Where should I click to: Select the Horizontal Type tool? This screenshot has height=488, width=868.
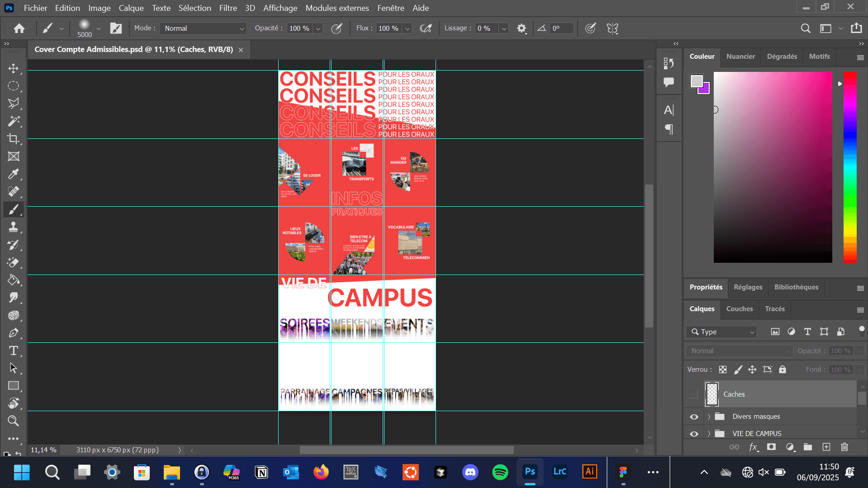pyautogui.click(x=14, y=351)
